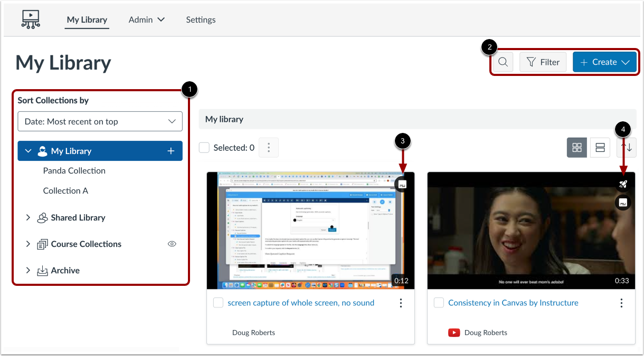Image resolution: width=644 pixels, height=356 pixels.
Task: Open the screen capture video thumbnail
Action: pos(310,230)
